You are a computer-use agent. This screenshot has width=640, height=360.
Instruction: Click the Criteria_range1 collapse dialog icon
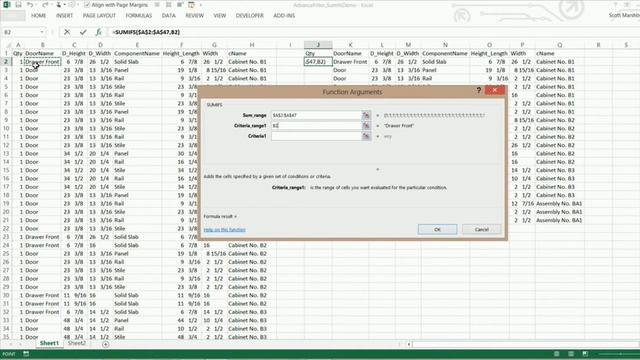coord(366,126)
